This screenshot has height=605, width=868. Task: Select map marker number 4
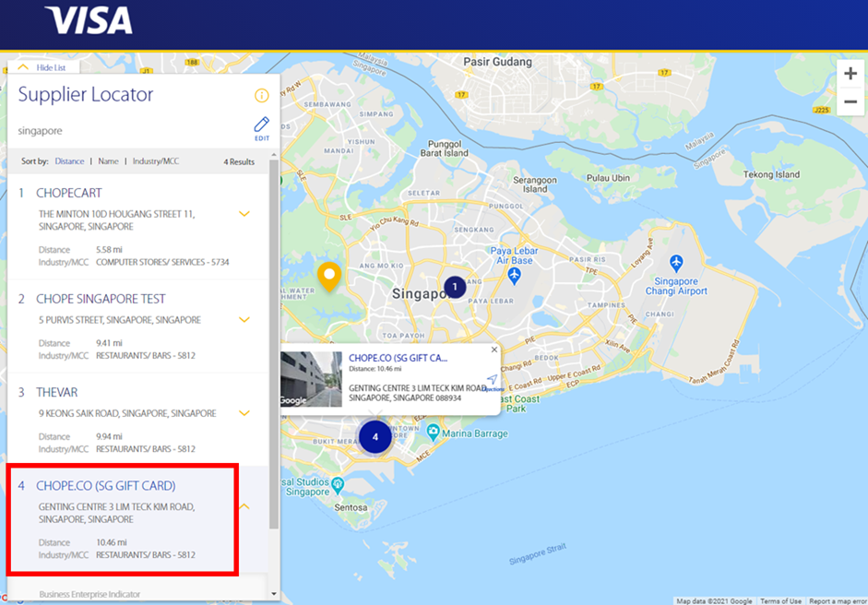point(375,437)
